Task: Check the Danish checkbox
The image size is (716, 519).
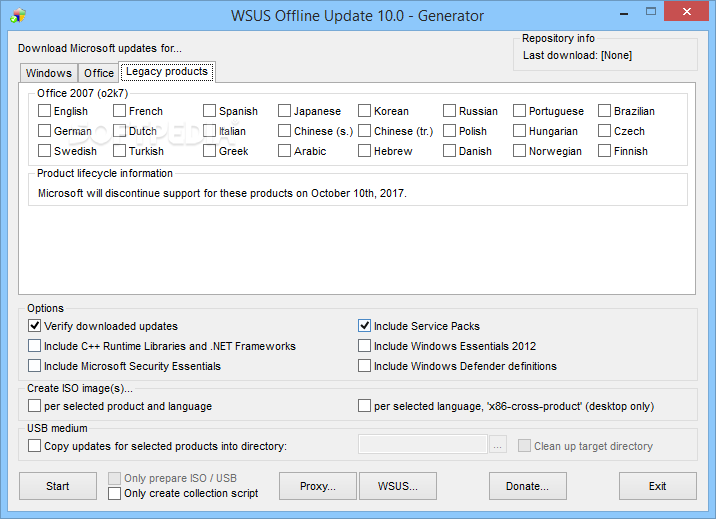Action: pyautogui.click(x=449, y=151)
